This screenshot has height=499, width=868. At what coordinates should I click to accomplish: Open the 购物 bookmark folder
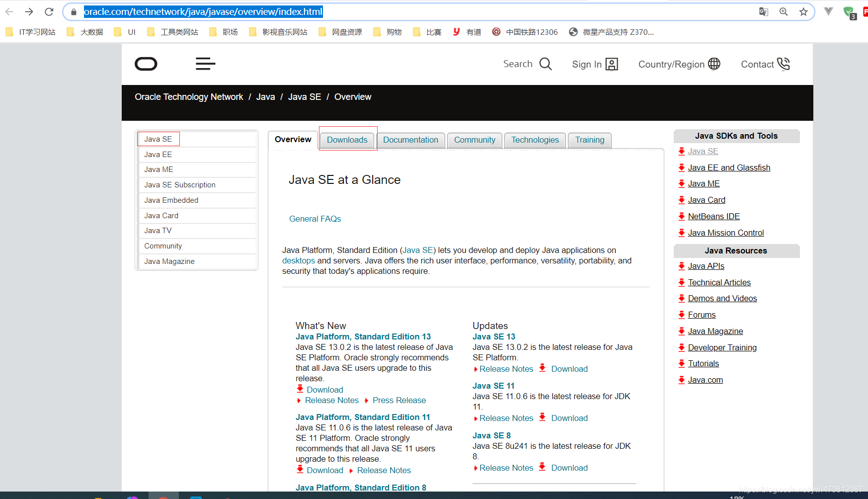click(x=388, y=32)
